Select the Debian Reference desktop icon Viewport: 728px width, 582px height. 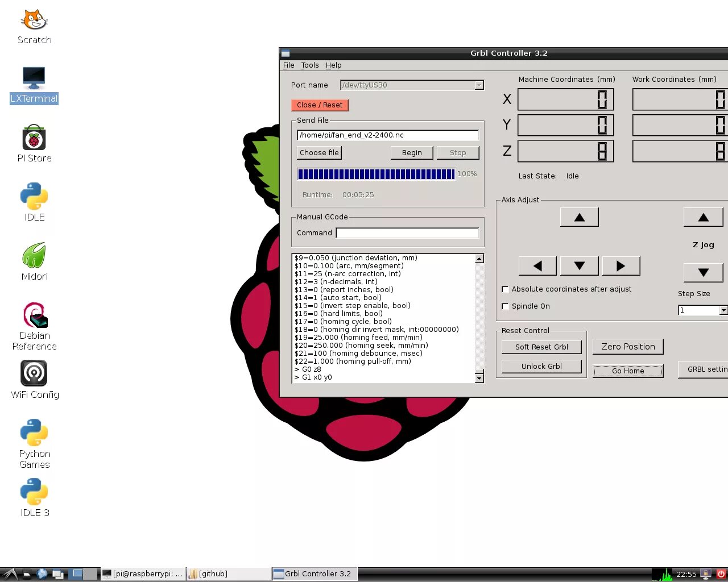tap(34, 326)
